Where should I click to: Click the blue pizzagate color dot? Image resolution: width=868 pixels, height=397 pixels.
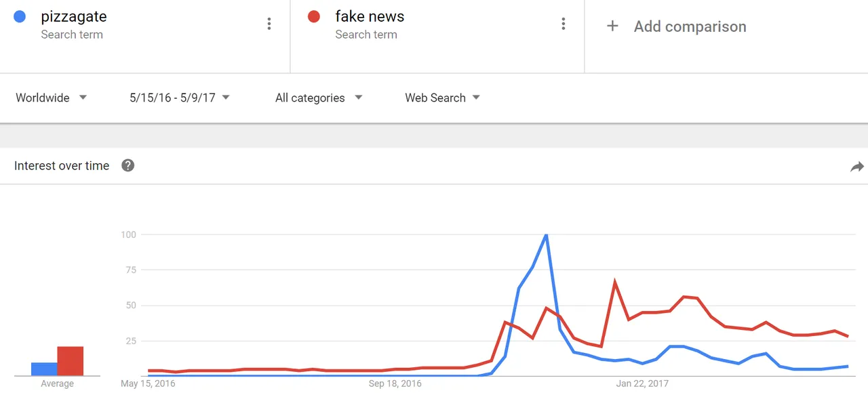20,16
